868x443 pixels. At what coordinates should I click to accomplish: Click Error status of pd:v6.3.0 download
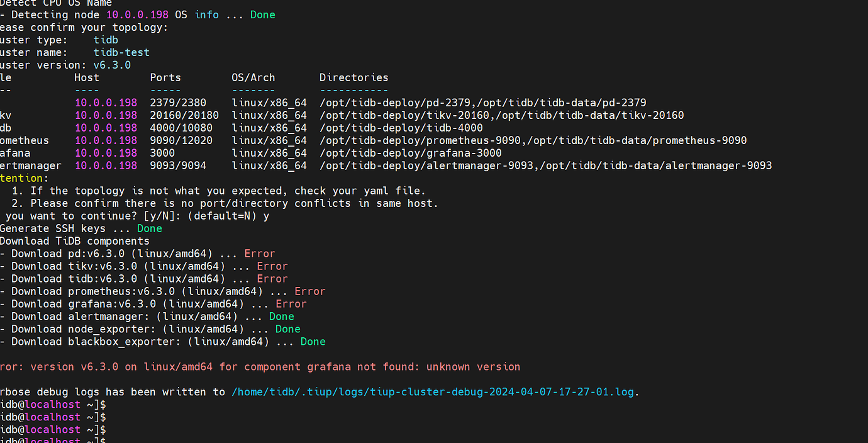pos(260,254)
